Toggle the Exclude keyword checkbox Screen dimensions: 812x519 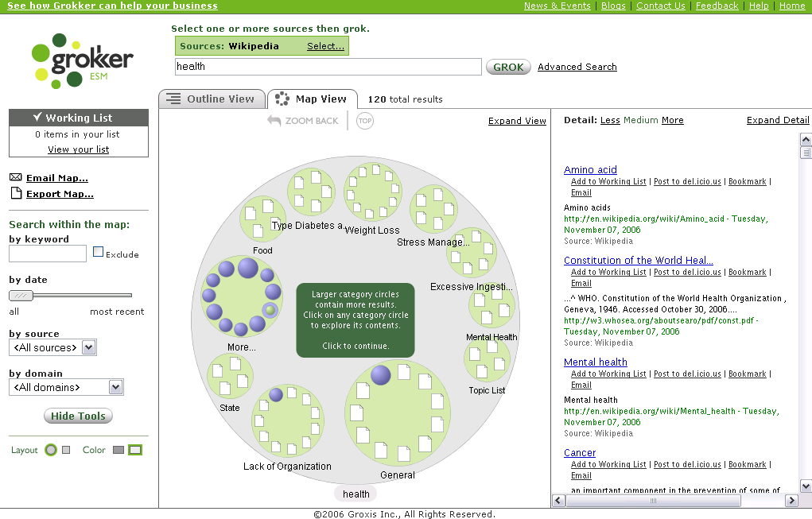(98, 251)
